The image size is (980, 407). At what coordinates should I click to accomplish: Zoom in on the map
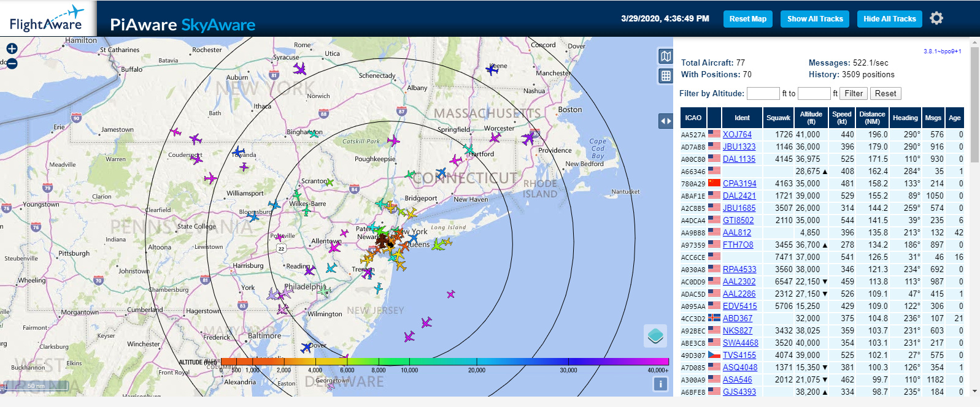point(12,48)
